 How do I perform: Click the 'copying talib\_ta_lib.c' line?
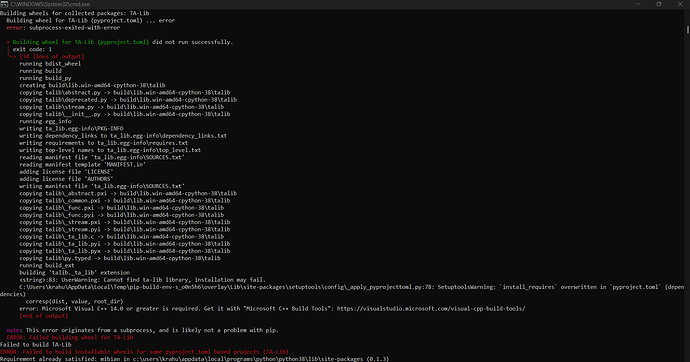pyautogui.click(x=121, y=237)
